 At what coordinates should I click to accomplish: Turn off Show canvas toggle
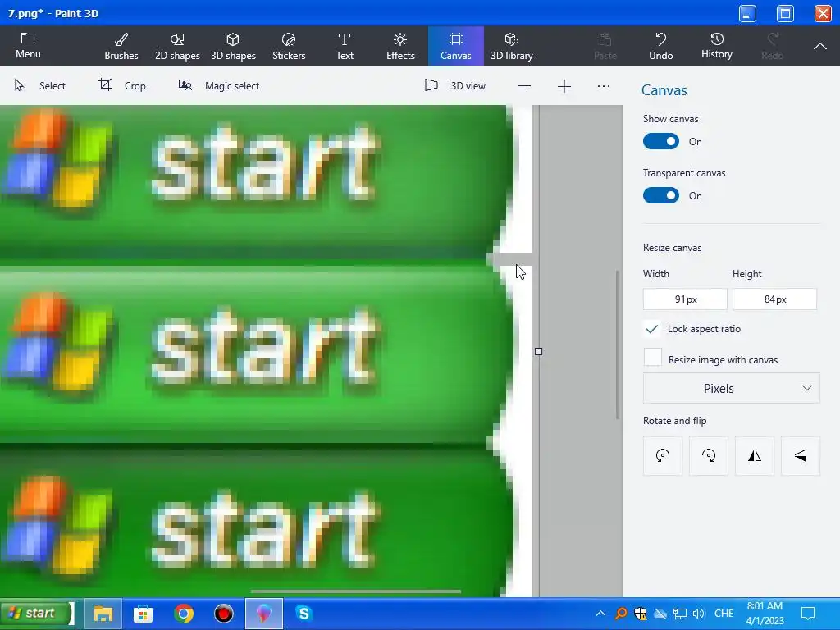coord(661,141)
